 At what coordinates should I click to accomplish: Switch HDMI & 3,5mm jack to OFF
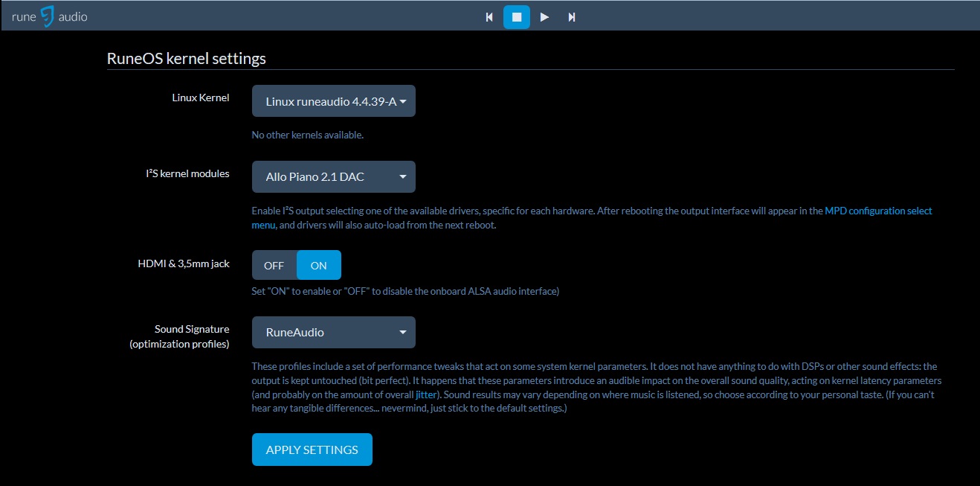[x=274, y=266]
